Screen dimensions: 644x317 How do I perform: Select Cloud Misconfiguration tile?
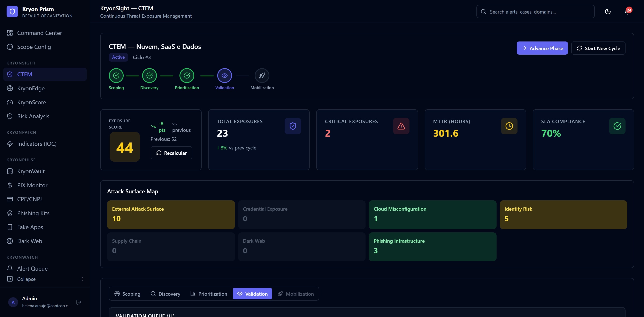(432, 215)
